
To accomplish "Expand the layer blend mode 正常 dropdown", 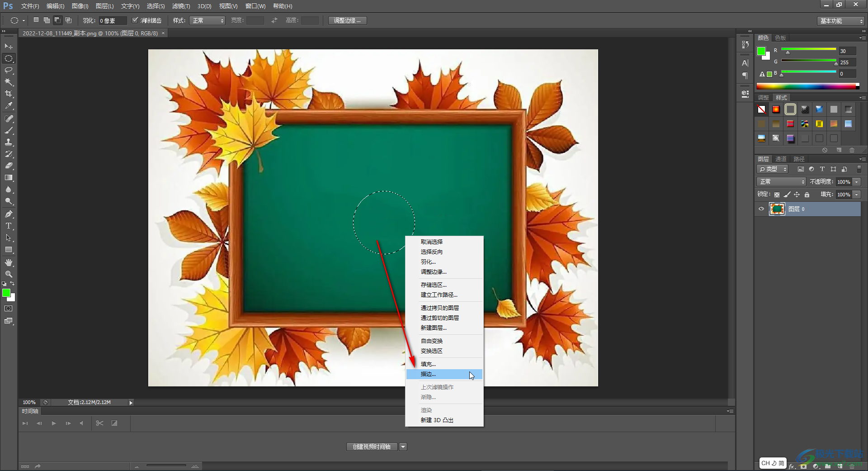I will pos(781,182).
